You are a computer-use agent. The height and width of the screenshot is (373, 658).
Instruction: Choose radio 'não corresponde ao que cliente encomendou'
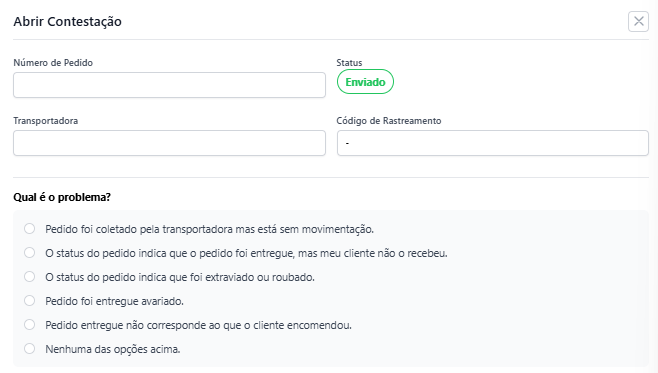29,324
